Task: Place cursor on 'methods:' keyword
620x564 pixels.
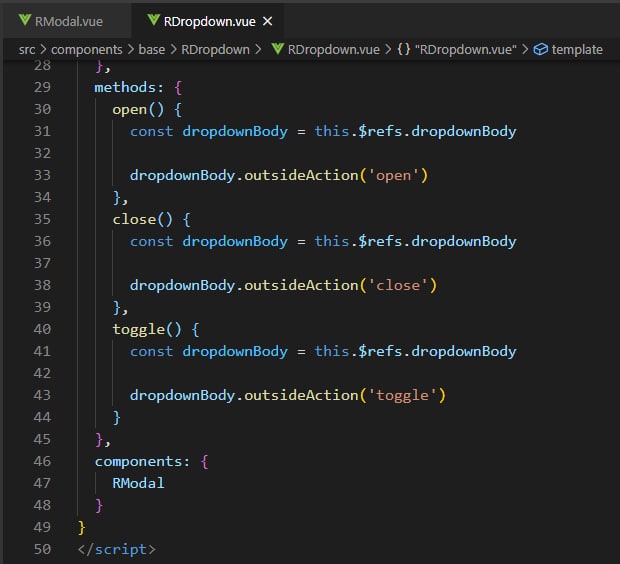Action: (129, 87)
